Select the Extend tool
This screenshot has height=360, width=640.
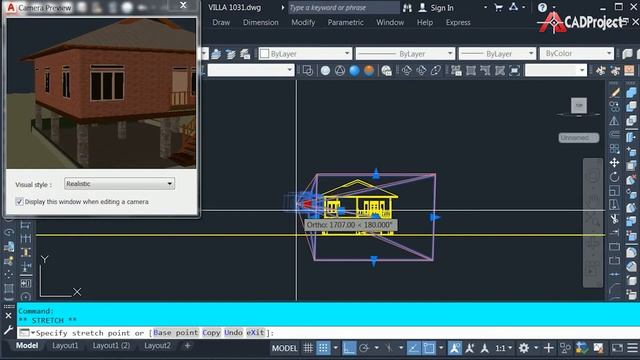(x=615, y=233)
